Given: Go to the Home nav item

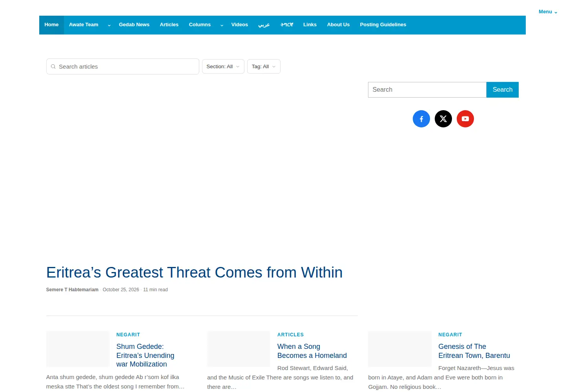Looking at the screenshot, I should 51,25.
